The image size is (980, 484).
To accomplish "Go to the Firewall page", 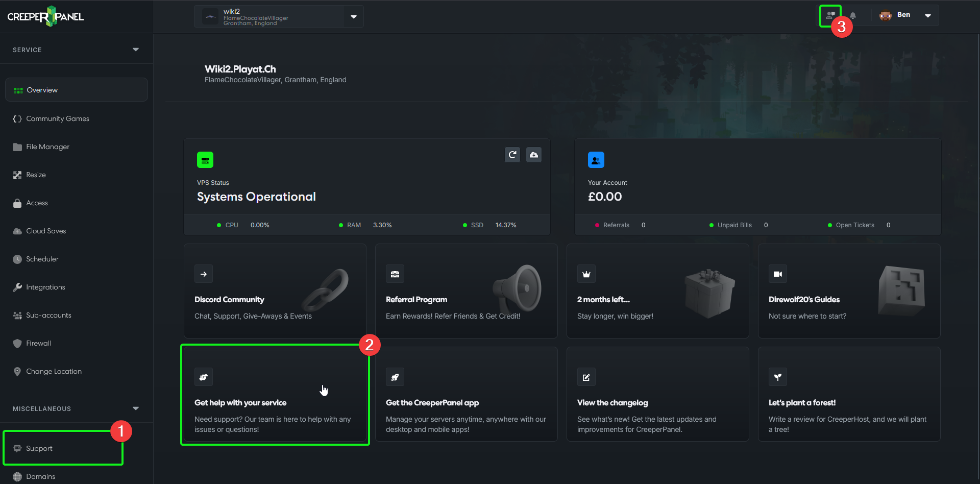I will pos(38,344).
